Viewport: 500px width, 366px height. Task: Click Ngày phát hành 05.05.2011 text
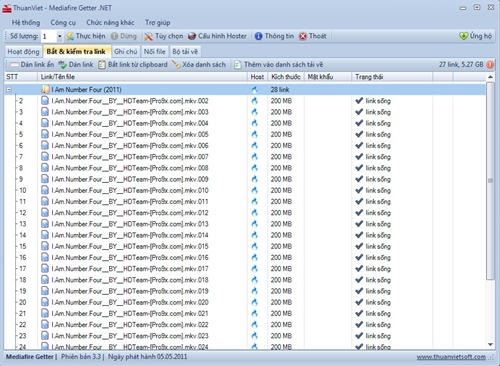pyautogui.click(x=148, y=357)
